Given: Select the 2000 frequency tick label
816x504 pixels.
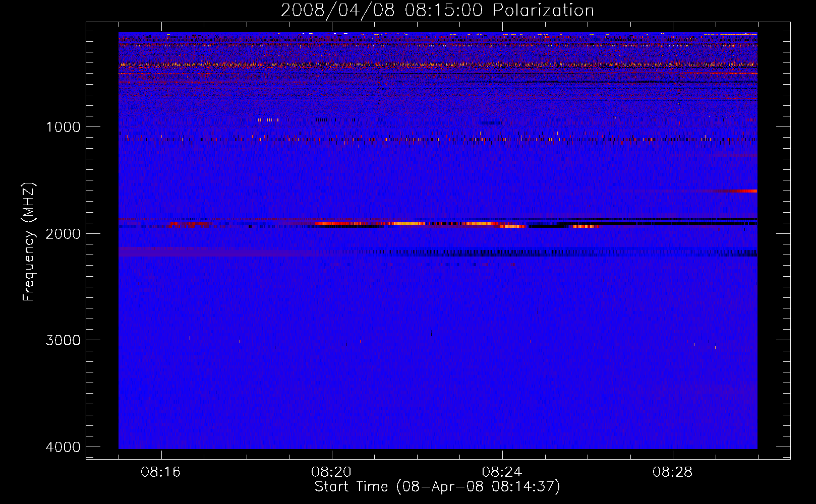Looking at the screenshot, I should tap(63, 234).
